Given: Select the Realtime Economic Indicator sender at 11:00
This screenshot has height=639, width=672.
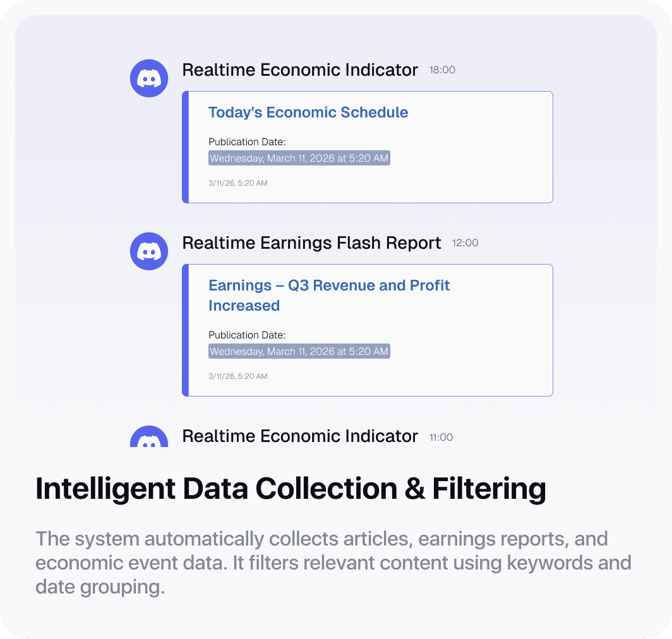Looking at the screenshot, I should [x=300, y=436].
